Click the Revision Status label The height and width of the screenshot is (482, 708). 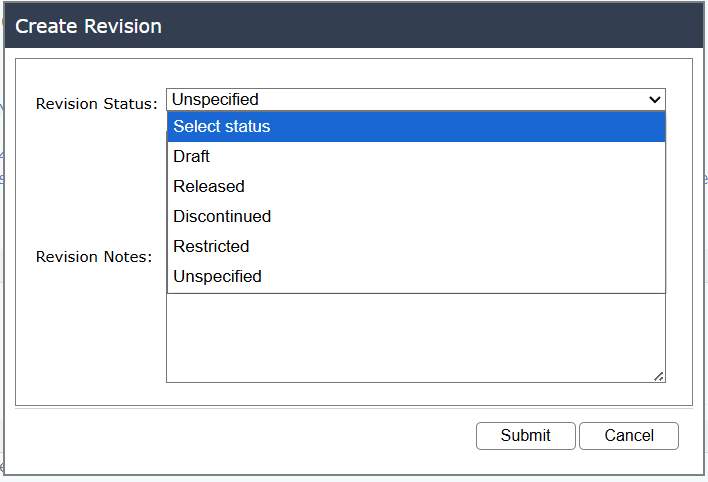(96, 104)
